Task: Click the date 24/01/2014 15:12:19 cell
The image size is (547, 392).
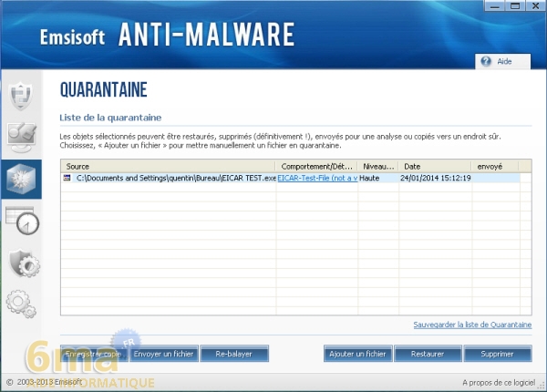Action: [x=436, y=178]
